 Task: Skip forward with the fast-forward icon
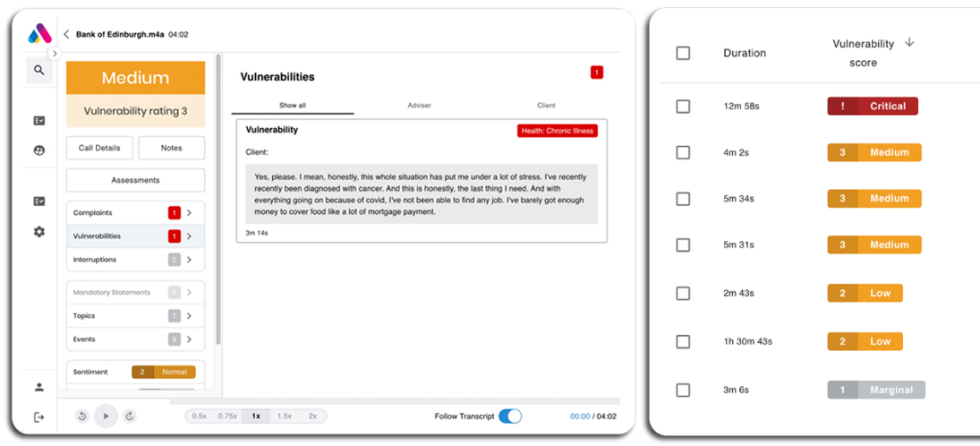click(x=130, y=416)
